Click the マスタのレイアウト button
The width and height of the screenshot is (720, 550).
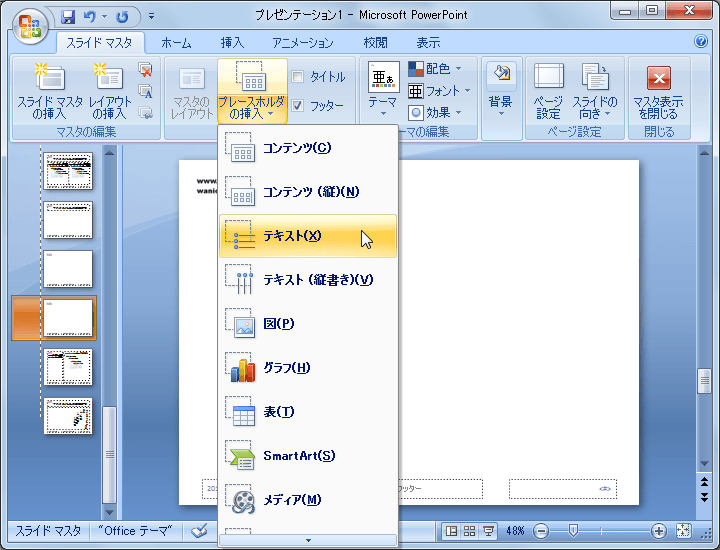(x=192, y=93)
